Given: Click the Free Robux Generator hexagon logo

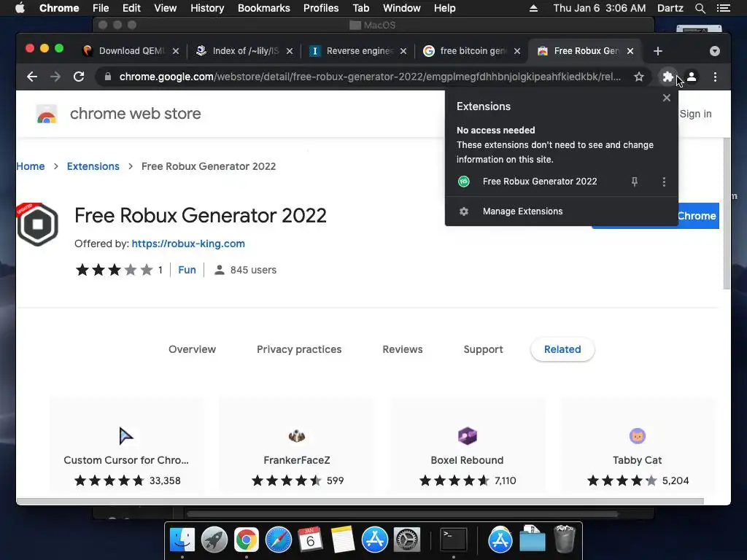Looking at the screenshot, I should (x=37, y=224).
